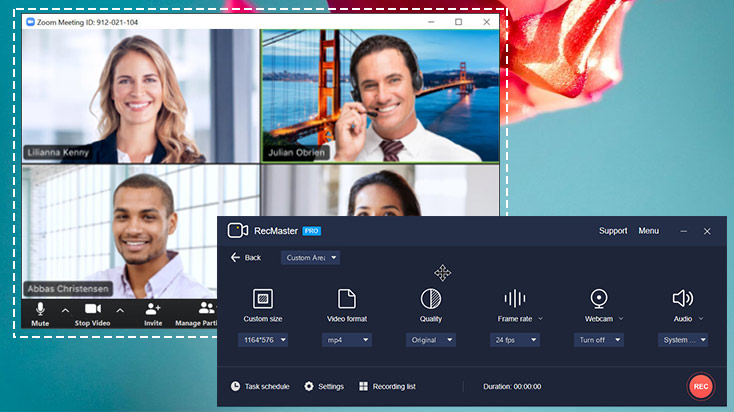Maximize the Zoom Meeting window
The image size is (734, 412).
point(458,22)
